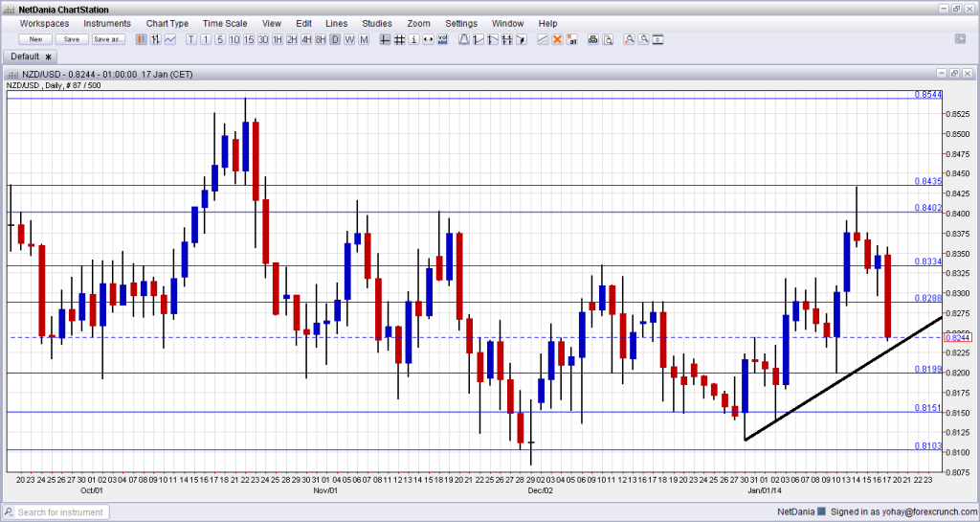Click the 0.8334 price level label
The height and width of the screenshot is (522, 980).
(928, 261)
